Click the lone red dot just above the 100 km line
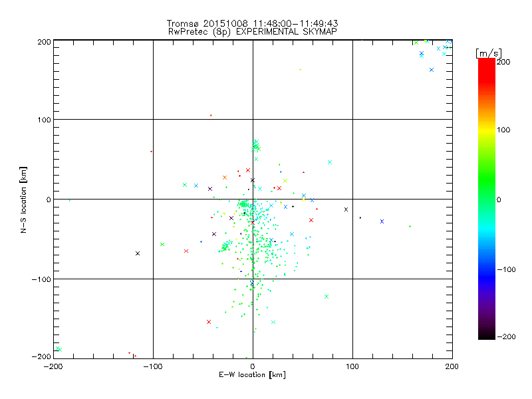Viewport: 532px width, 399px height. coord(211,115)
